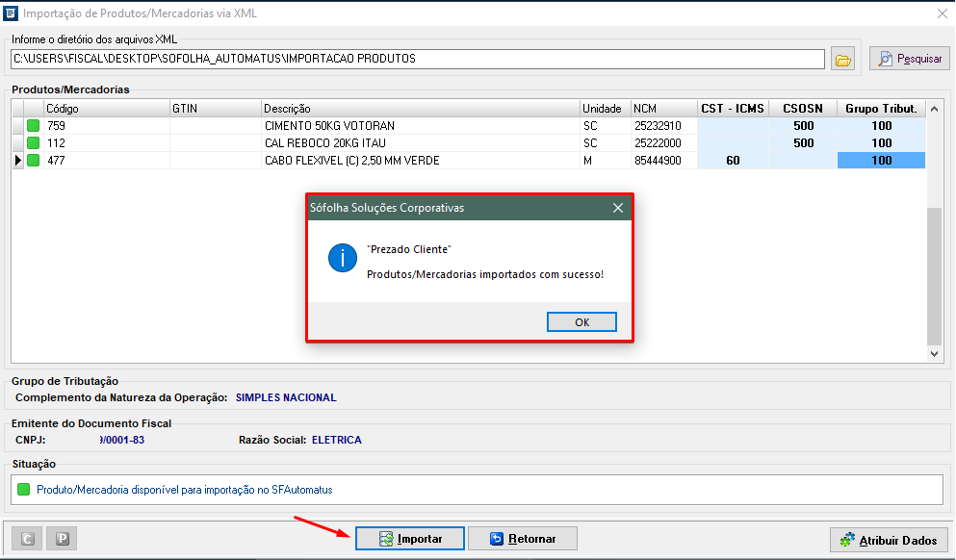Click green status square for CAL REBOCO row
This screenshot has width=956, height=560.
coord(34,143)
